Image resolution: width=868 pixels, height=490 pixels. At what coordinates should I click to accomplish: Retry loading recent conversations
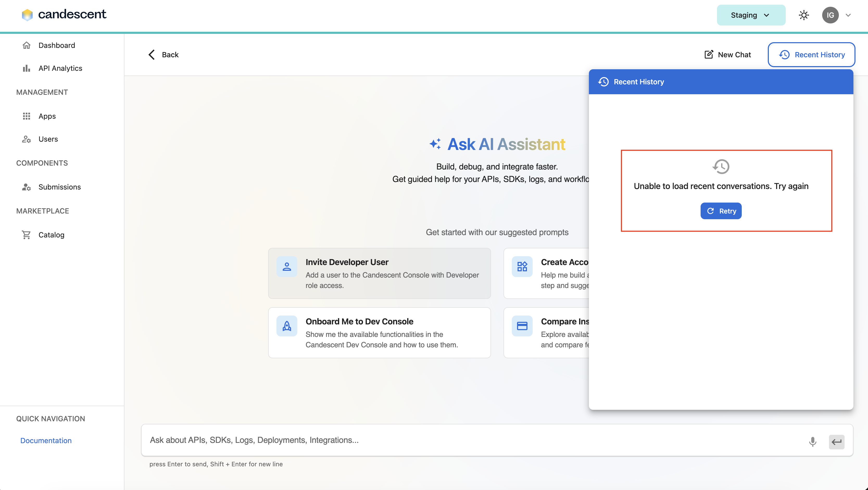pyautogui.click(x=721, y=211)
